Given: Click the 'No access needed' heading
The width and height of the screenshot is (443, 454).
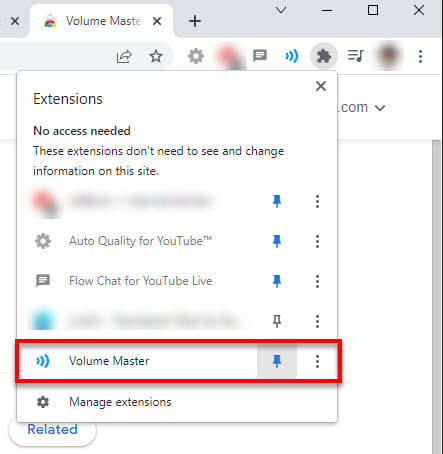Looking at the screenshot, I should coord(82,131).
